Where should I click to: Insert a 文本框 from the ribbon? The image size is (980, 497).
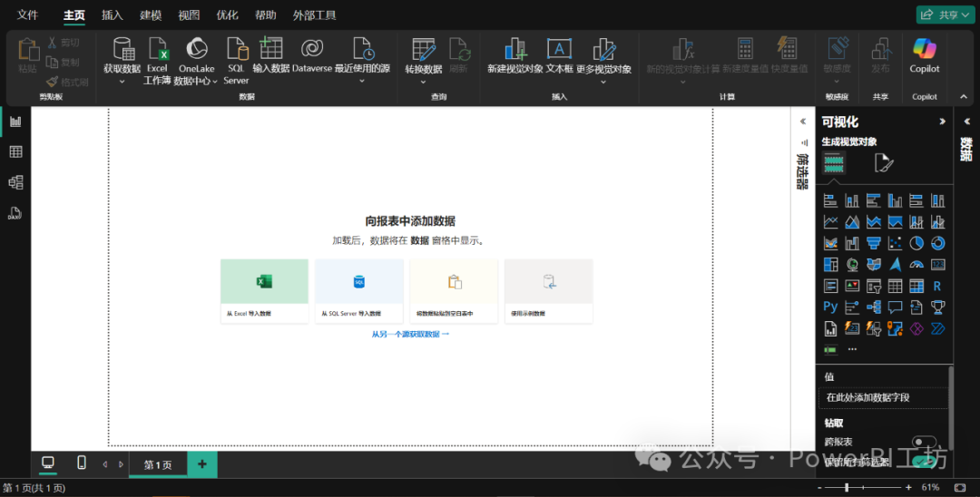[559, 55]
